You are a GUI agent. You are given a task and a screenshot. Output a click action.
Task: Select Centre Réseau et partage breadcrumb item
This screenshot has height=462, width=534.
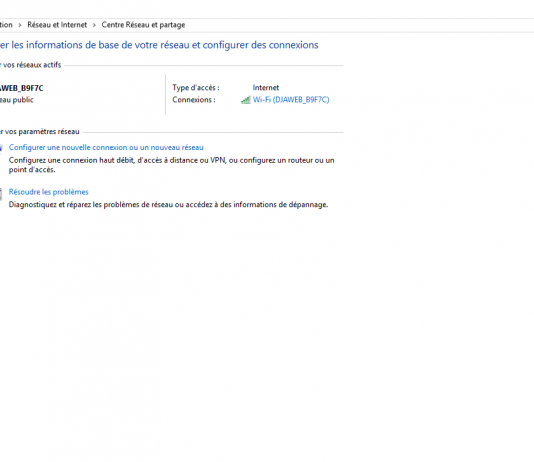[x=143, y=25]
